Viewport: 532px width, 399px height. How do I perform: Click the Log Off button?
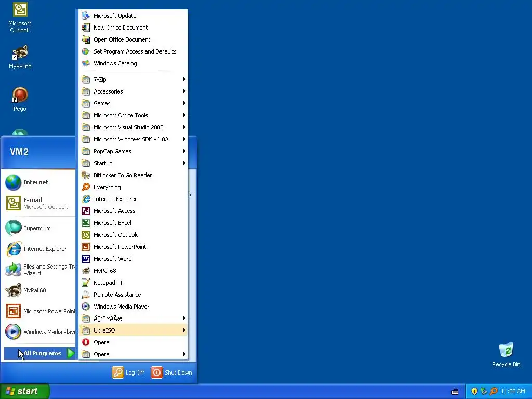coord(128,373)
